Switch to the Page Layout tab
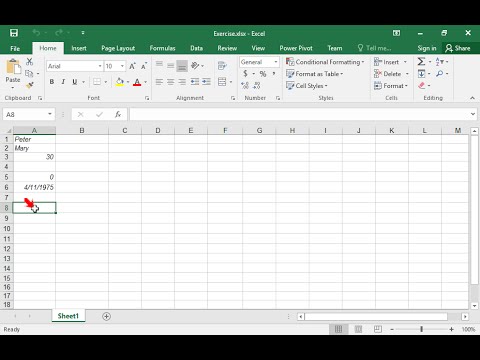 [x=118, y=48]
